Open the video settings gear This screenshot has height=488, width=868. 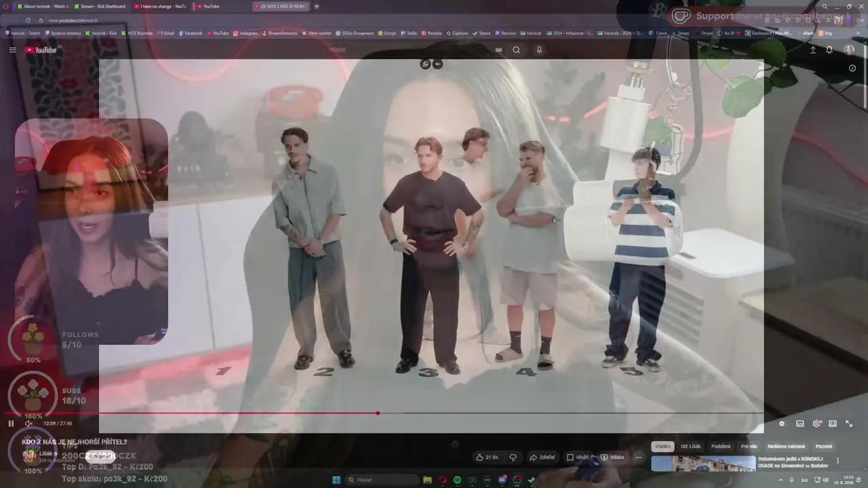click(816, 424)
